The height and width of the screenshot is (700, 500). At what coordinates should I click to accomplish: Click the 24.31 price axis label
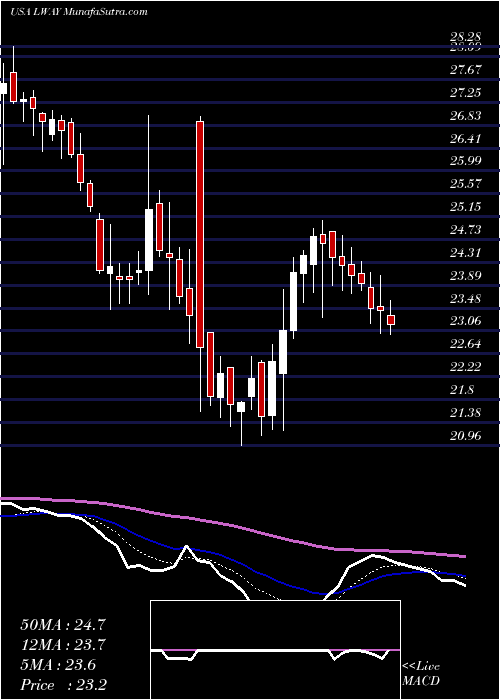[466, 253]
